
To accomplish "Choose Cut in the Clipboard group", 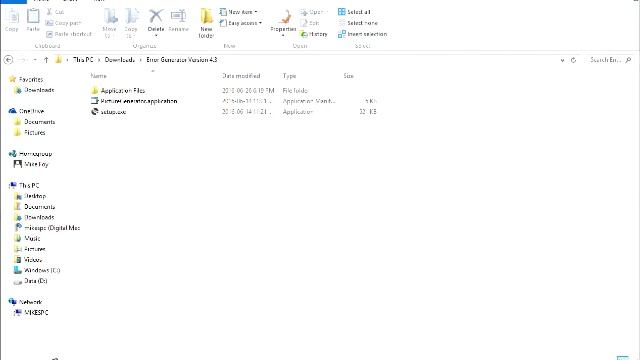I will tap(55, 12).
